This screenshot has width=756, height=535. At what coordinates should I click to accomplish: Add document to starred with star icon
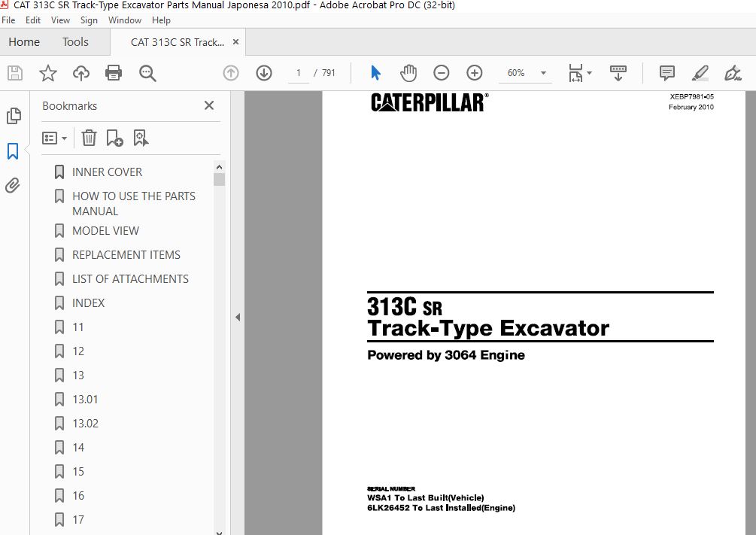point(47,73)
